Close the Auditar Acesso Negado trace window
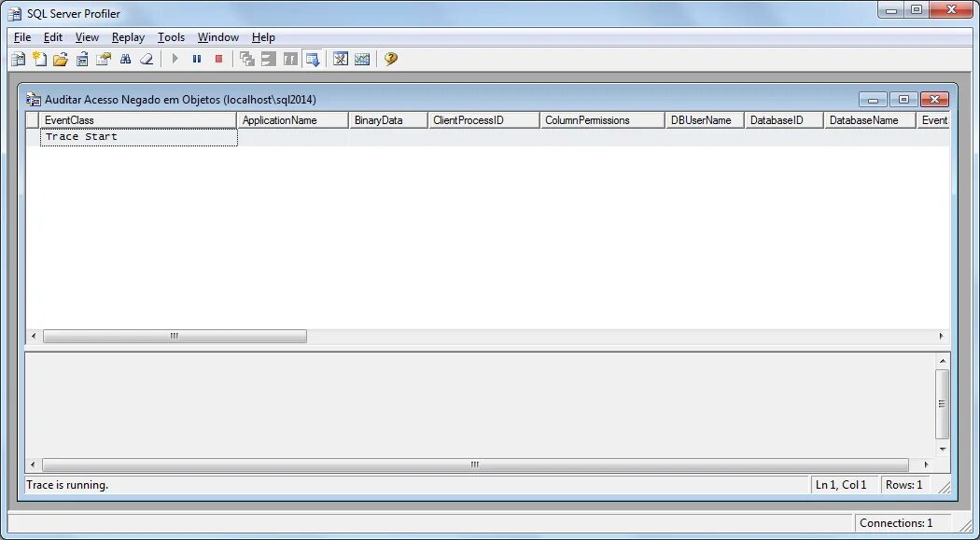 934,100
